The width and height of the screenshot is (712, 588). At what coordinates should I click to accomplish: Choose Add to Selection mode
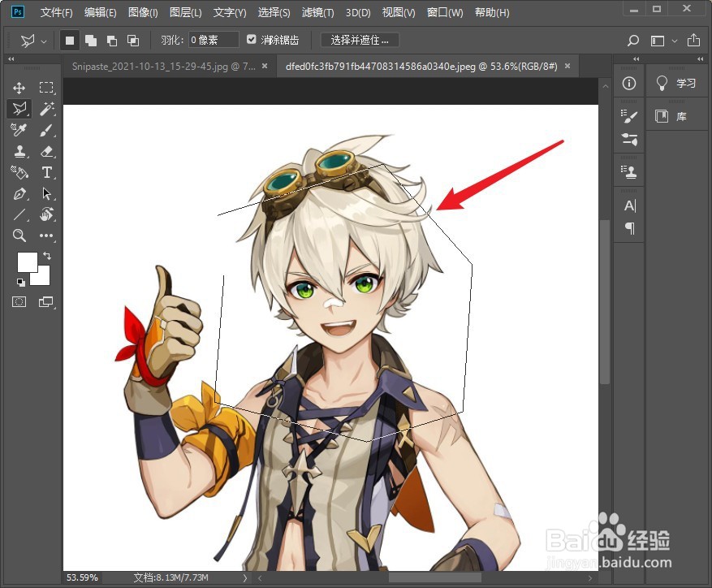91,41
